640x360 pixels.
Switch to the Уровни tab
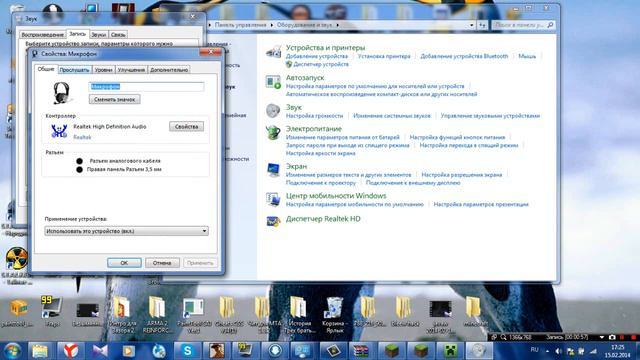pos(104,70)
